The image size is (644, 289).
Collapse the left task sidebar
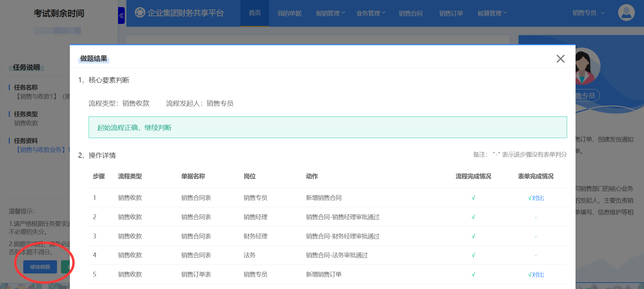coord(121,16)
